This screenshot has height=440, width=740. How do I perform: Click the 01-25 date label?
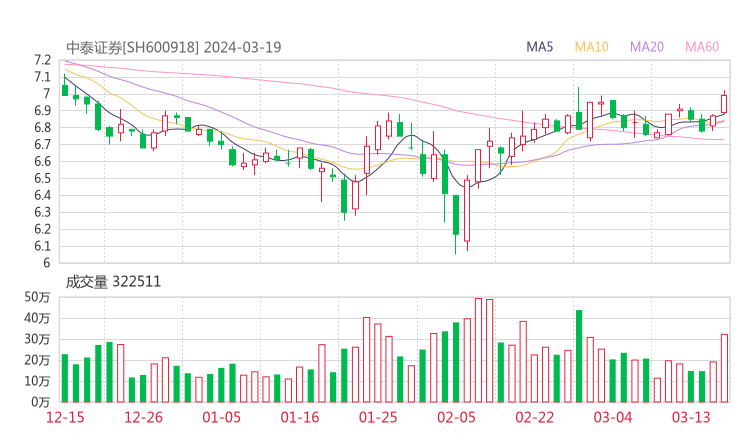[x=378, y=417]
